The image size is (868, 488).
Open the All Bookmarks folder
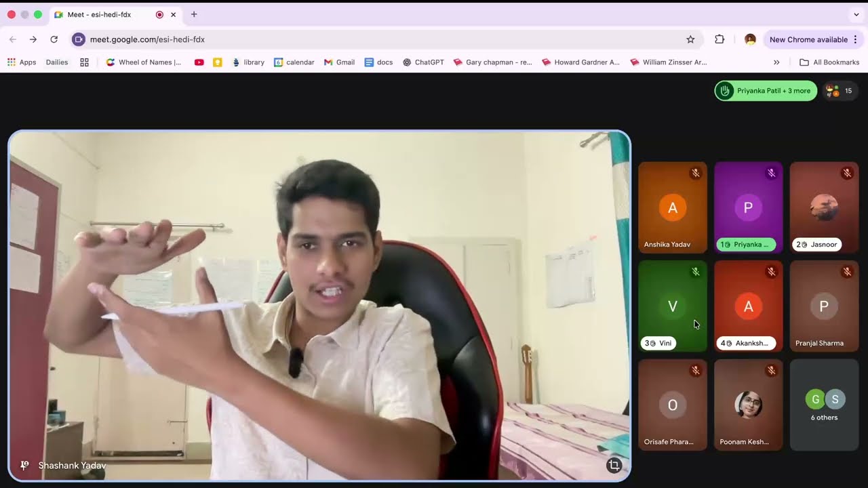click(829, 62)
